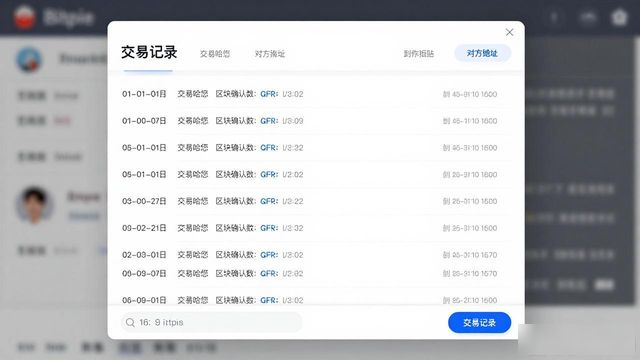Click the timestamp in the 09-09-07日 row
The height and width of the screenshot is (360, 640).
(470, 273)
